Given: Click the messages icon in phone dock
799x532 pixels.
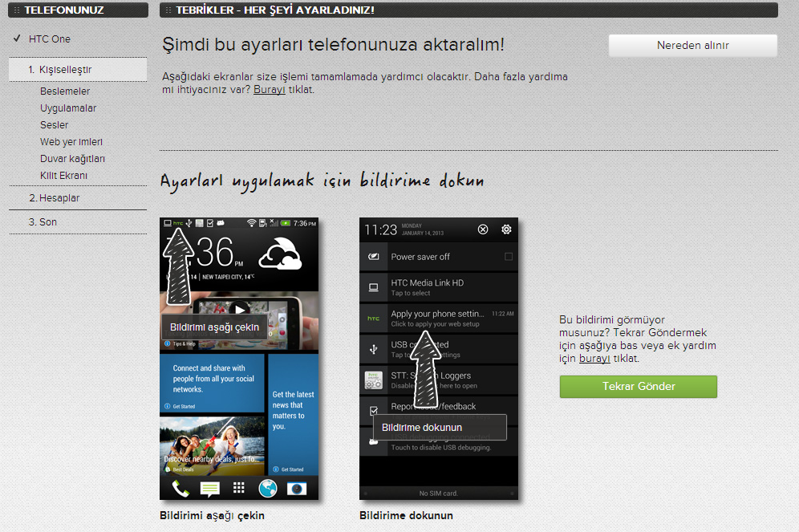Looking at the screenshot, I should tap(209, 489).
